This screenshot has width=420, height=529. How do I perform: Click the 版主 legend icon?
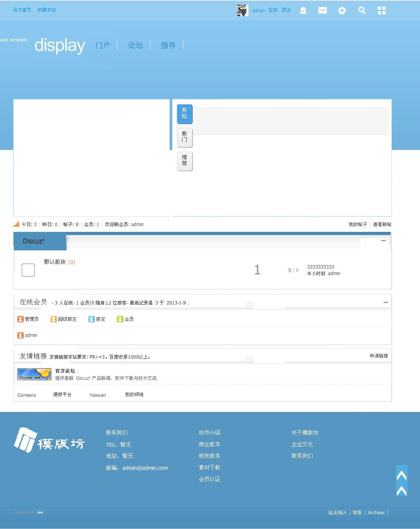pos(92,319)
